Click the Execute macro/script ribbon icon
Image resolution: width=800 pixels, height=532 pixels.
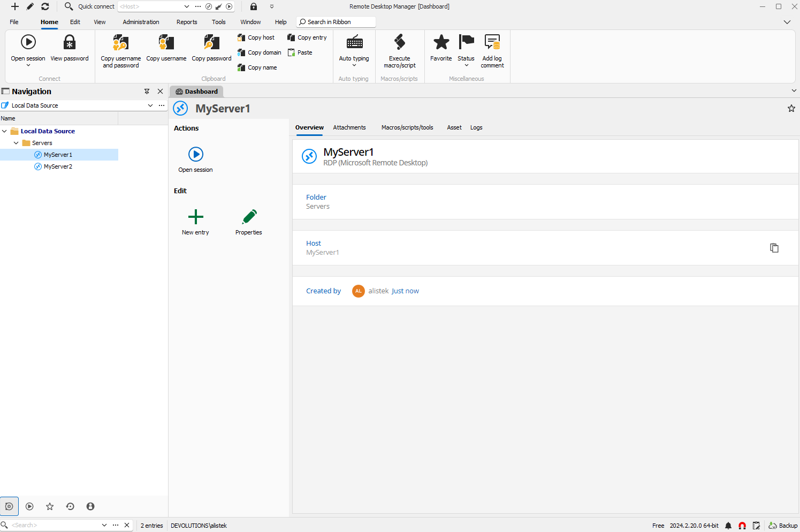(x=400, y=42)
